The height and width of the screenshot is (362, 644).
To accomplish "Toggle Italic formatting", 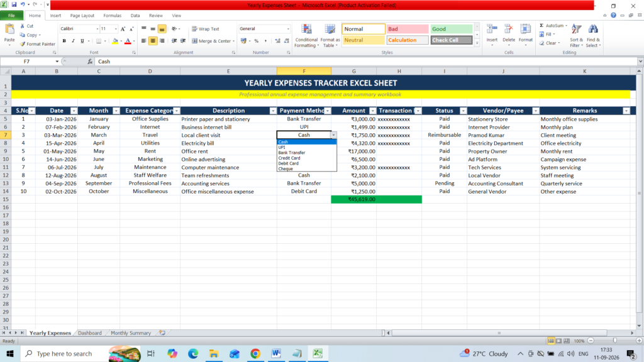I will point(73,41).
